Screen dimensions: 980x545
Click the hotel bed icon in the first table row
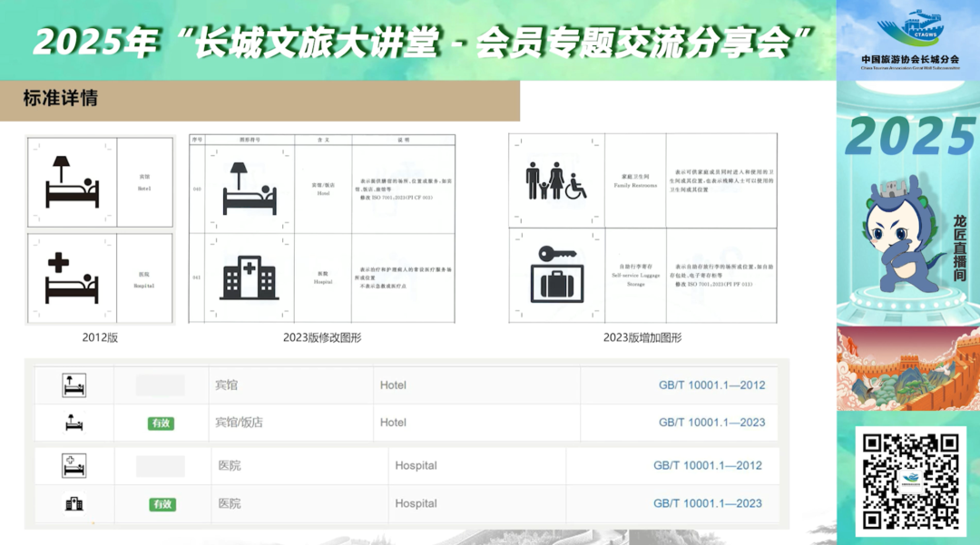tap(73, 384)
